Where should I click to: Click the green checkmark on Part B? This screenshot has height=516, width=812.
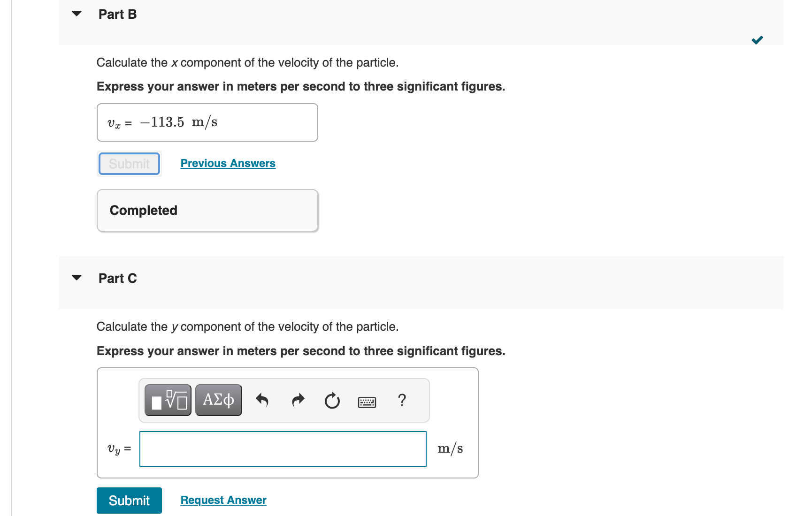click(757, 40)
